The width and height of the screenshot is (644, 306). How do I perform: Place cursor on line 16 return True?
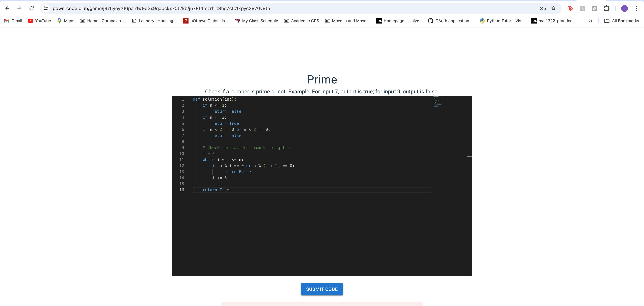coord(216,190)
